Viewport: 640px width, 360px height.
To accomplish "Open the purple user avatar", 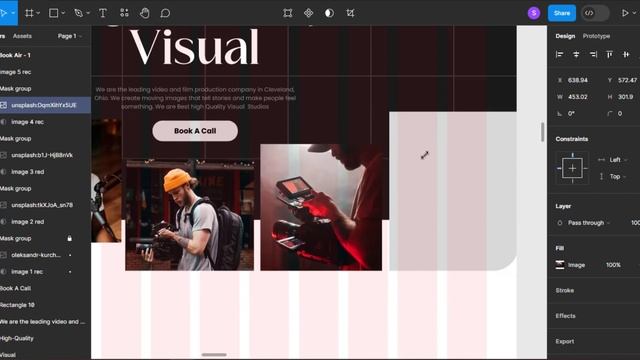I will point(534,13).
